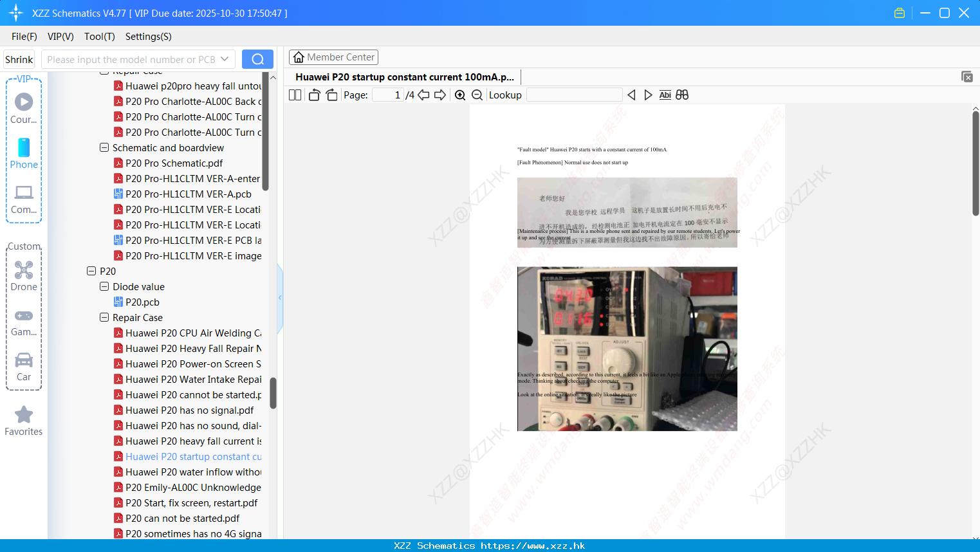Open Huawei P20 Heavy Fall Repair case
The height and width of the screenshot is (552, 980).
[188, 348]
